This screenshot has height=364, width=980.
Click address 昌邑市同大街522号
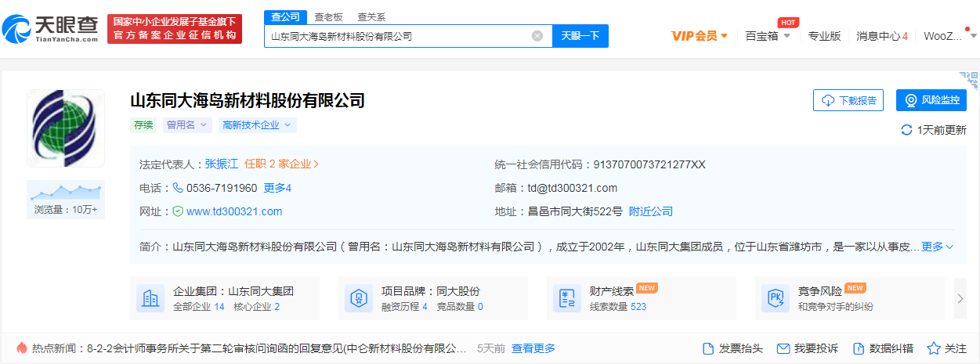point(575,211)
